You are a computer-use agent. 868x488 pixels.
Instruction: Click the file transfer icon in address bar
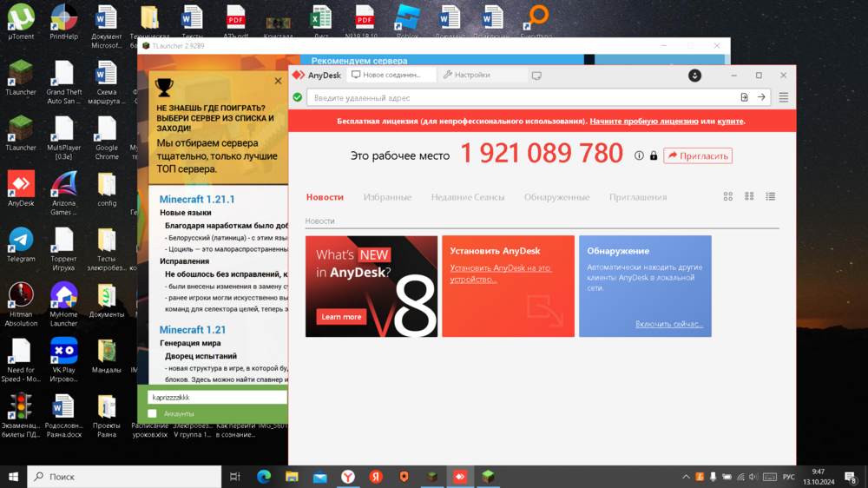pyautogui.click(x=744, y=97)
